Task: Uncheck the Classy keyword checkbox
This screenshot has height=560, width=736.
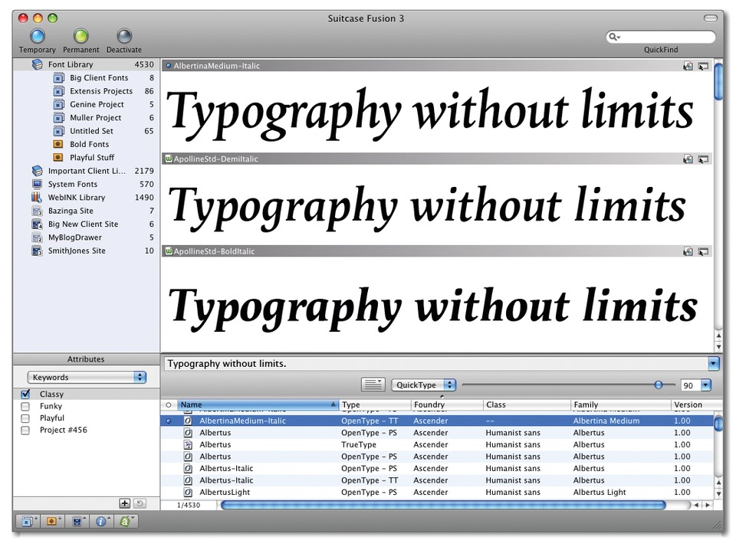Action: click(25, 394)
